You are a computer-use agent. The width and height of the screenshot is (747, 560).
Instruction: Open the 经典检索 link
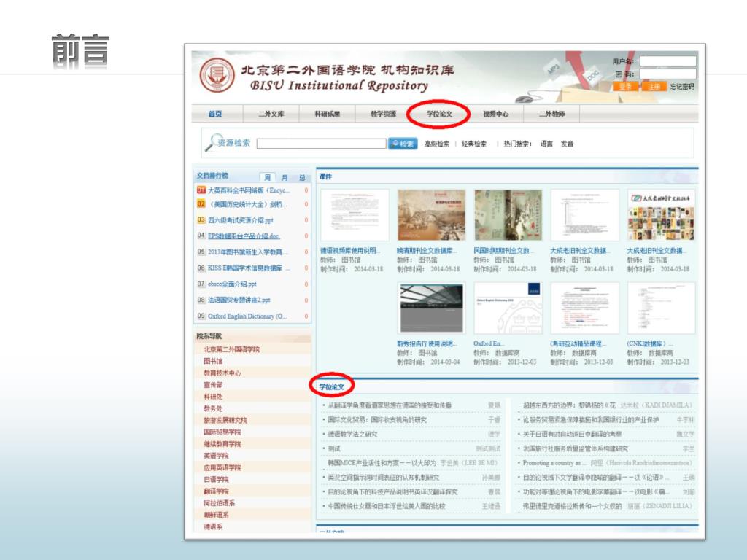coord(474,144)
